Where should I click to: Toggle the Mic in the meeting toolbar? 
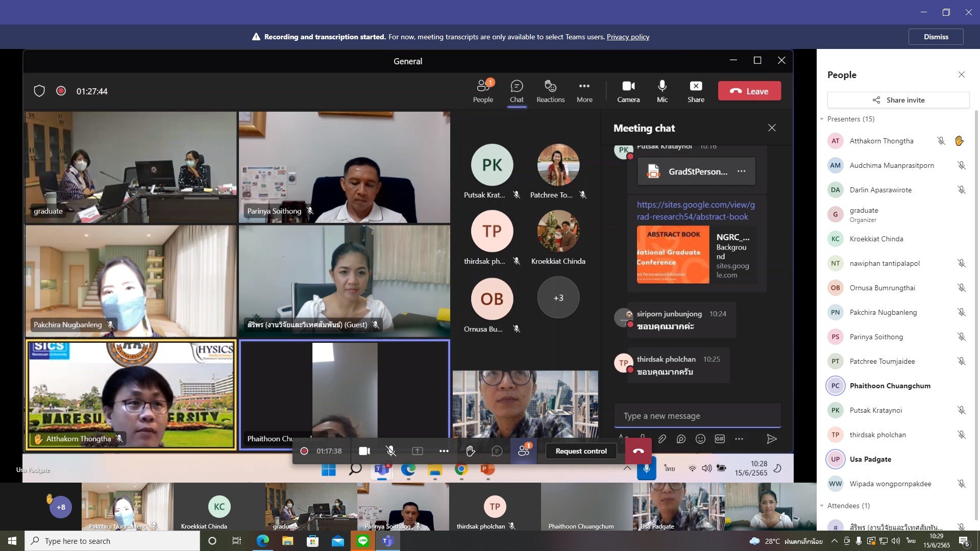662,91
